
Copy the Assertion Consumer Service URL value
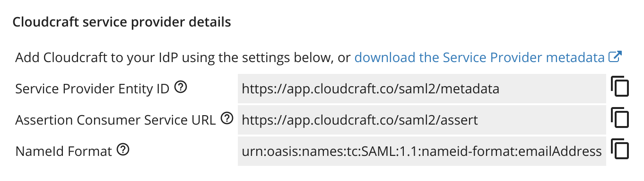pos(620,118)
